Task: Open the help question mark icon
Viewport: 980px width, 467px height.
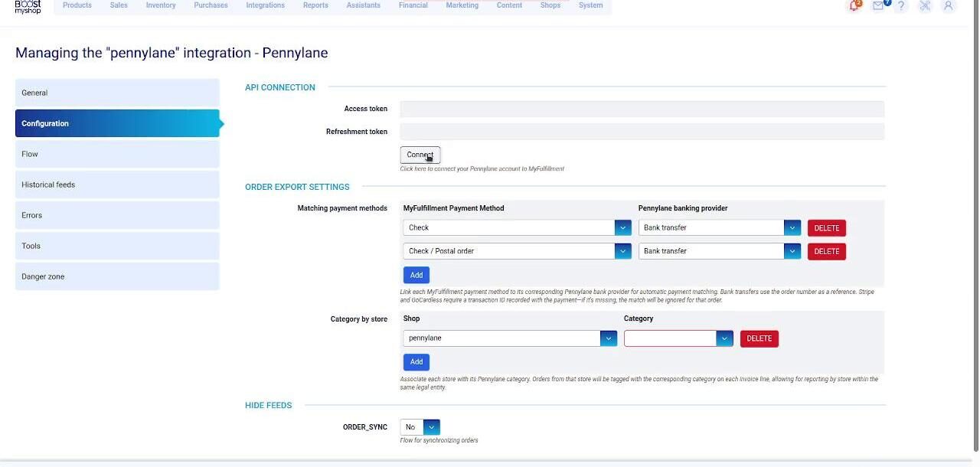Action: pos(902,6)
